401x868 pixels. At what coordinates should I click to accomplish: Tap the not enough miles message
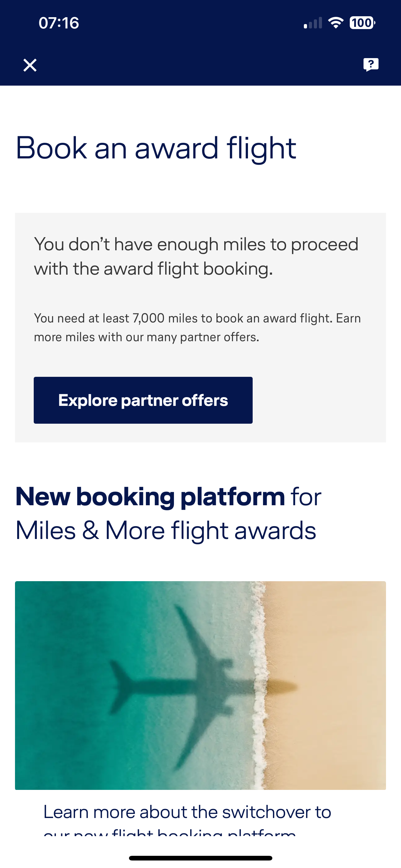[x=196, y=256]
